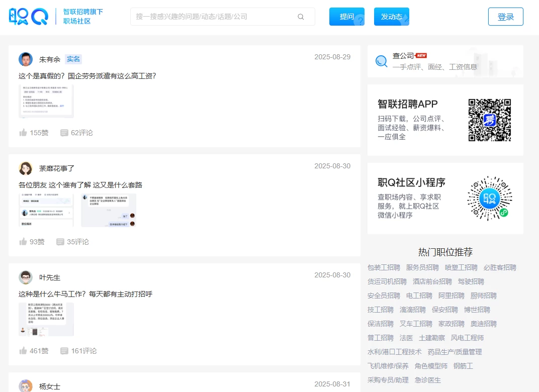Open the 包装工招聘 job link

[384, 267]
